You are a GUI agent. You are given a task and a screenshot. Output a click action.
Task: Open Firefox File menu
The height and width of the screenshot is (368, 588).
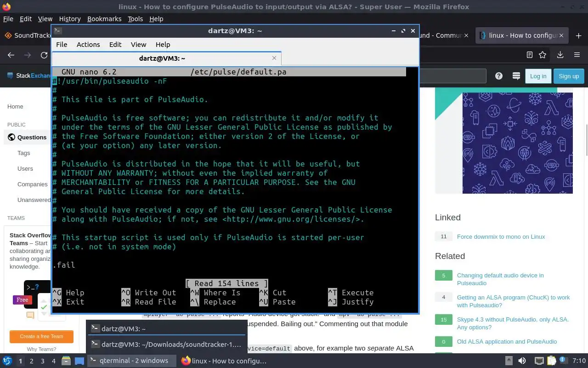[x=8, y=19]
